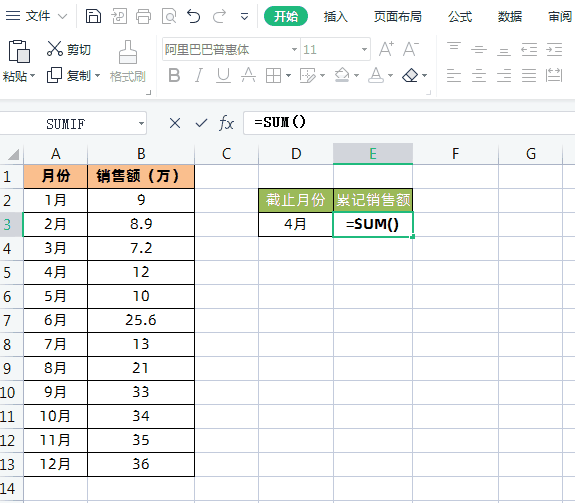Image resolution: width=575 pixels, height=503 pixels.
Task: Open the font name dropdown arrow
Action: click(294, 49)
